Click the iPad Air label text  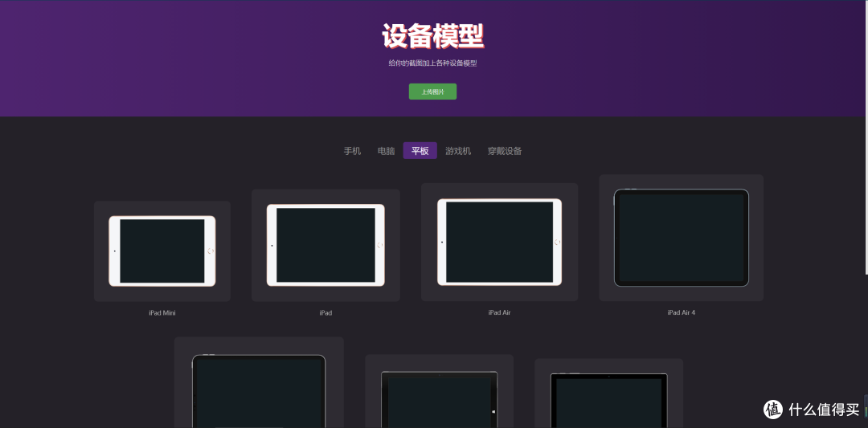(499, 312)
